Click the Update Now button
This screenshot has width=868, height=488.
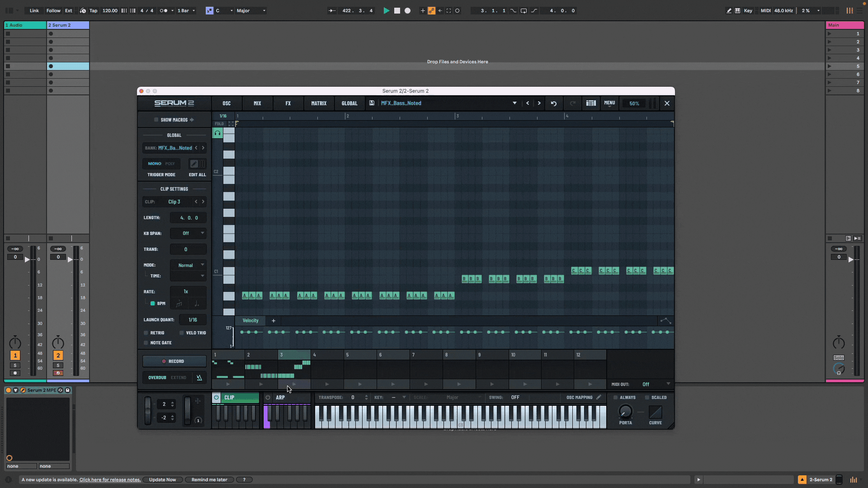(162, 479)
